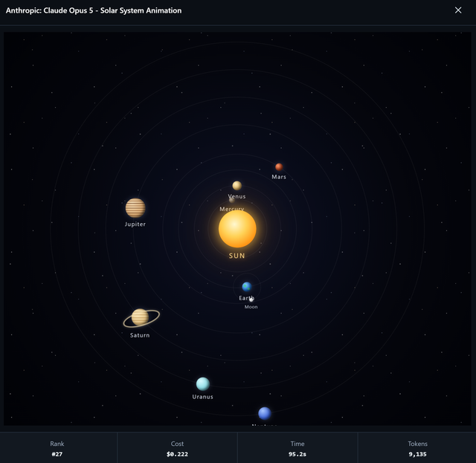The width and height of the screenshot is (476, 463).
Task: Click the Moon label
Action: pyautogui.click(x=251, y=307)
